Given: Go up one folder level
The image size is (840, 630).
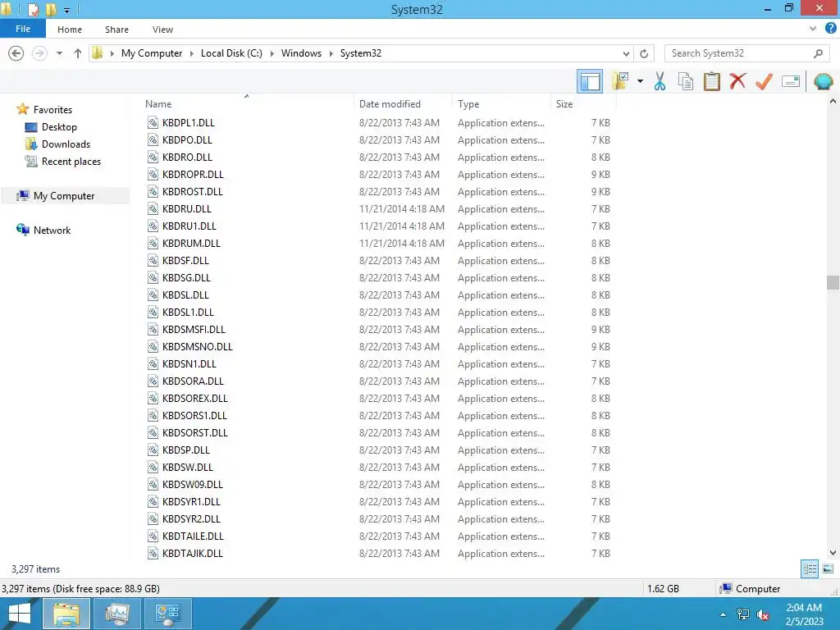Looking at the screenshot, I should click(78, 53).
